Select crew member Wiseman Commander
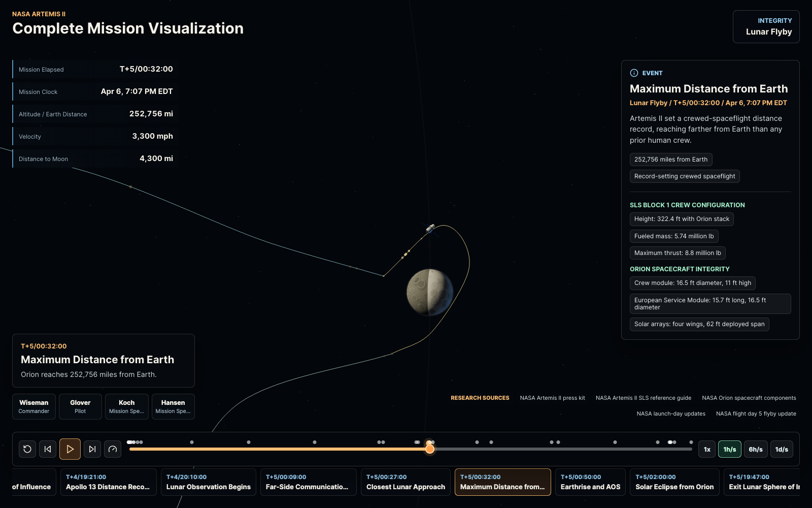The width and height of the screenshot is (812, 508). coord(34,406)
